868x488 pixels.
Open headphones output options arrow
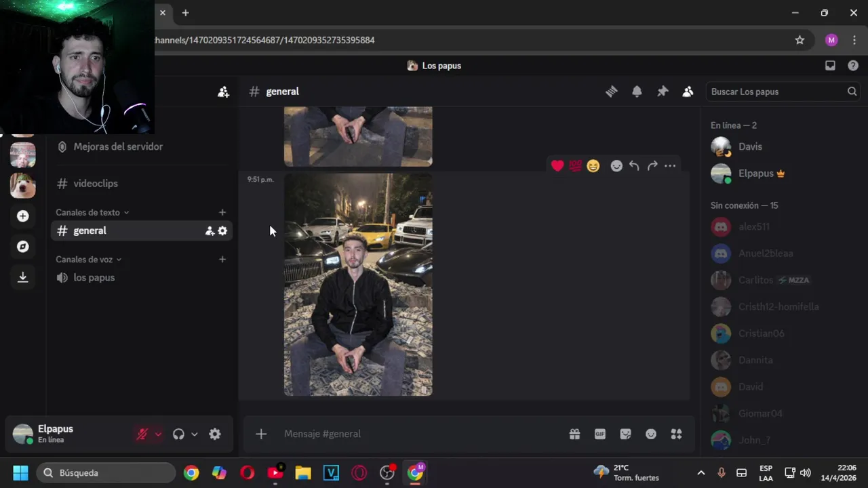coord(195,434)
